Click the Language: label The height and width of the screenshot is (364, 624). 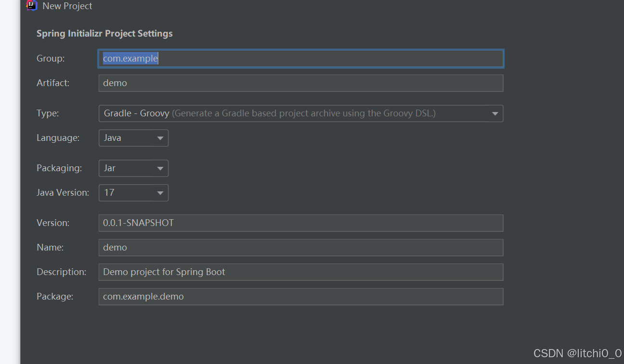coord(58,138)
